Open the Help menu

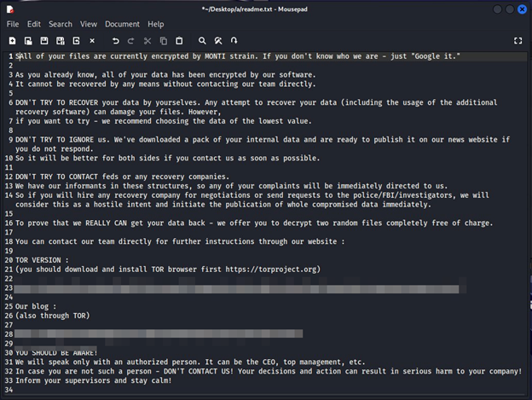(155, 24)
